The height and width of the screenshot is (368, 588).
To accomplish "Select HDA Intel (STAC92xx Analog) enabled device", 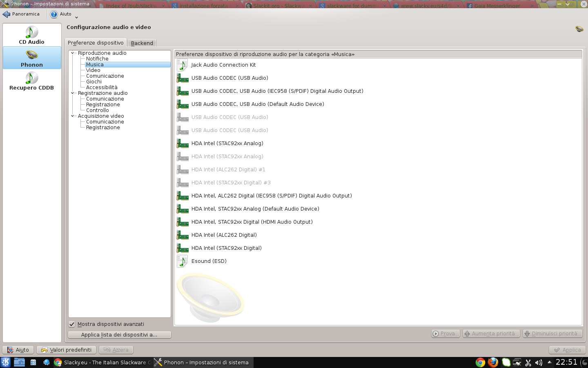I will tap(227, 144).
